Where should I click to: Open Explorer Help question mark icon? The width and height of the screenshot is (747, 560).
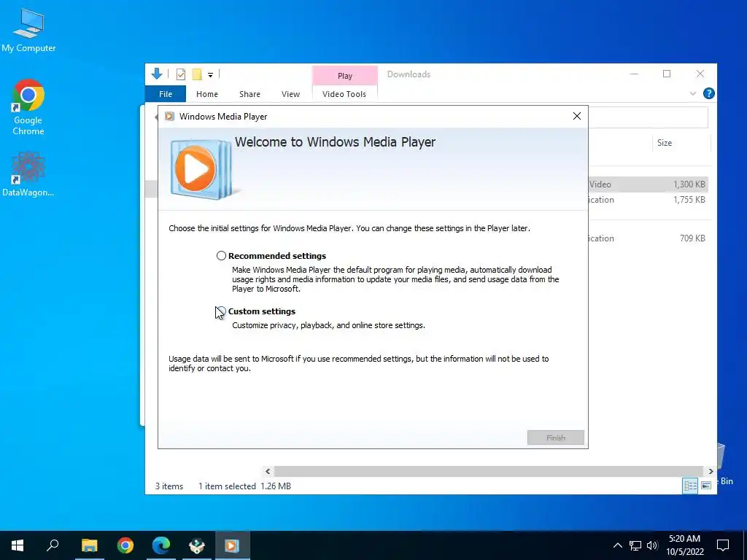click(709, 94)
